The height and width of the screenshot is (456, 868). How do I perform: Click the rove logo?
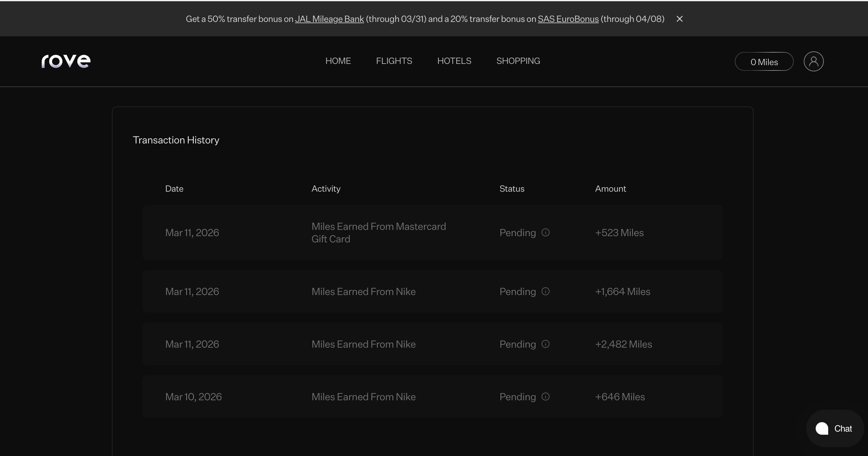[66, 61]
